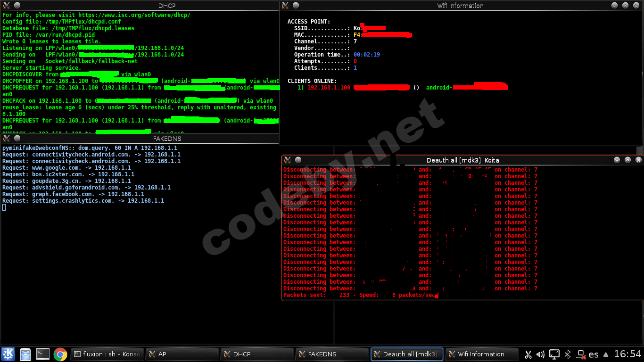The image size is (644, 362).
Task: Open the file manager from the panel
Action: [x=25, y=354]
